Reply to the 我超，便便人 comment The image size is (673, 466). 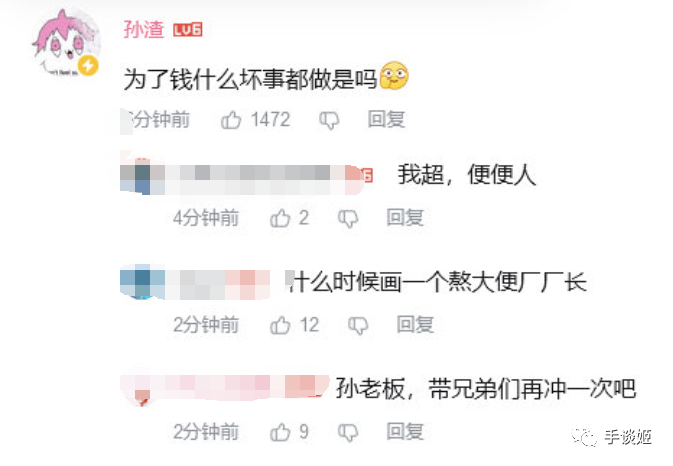(405, 218)
